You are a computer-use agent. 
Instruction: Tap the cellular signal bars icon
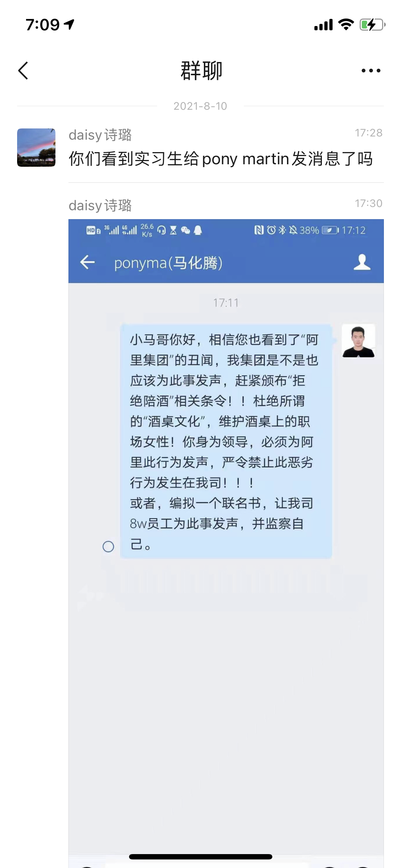(x=323, y=25)
